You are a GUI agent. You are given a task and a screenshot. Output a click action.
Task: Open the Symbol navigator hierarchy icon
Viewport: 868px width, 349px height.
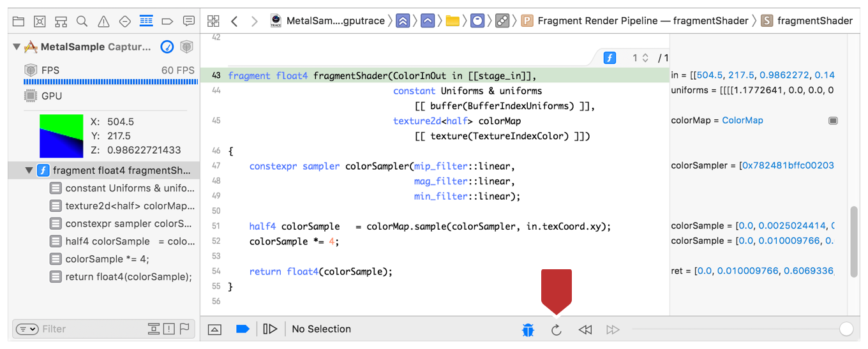(x=61, y=21)
